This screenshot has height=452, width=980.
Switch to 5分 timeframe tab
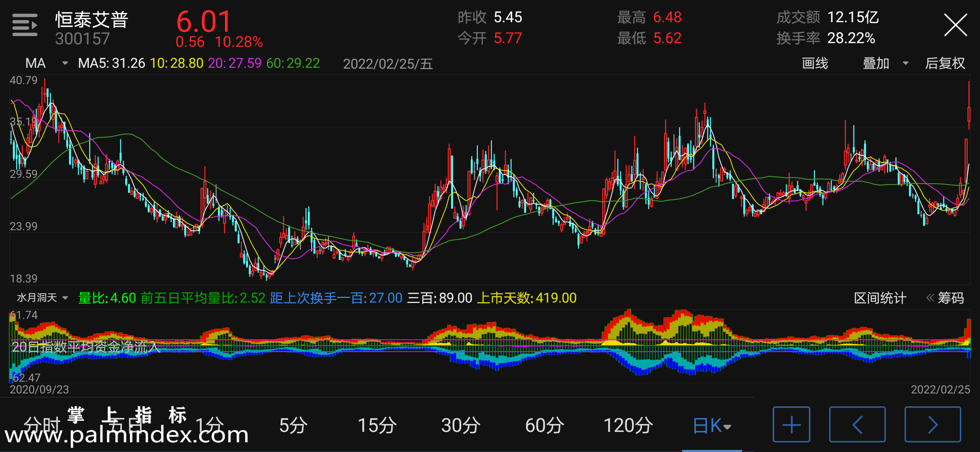293,425
